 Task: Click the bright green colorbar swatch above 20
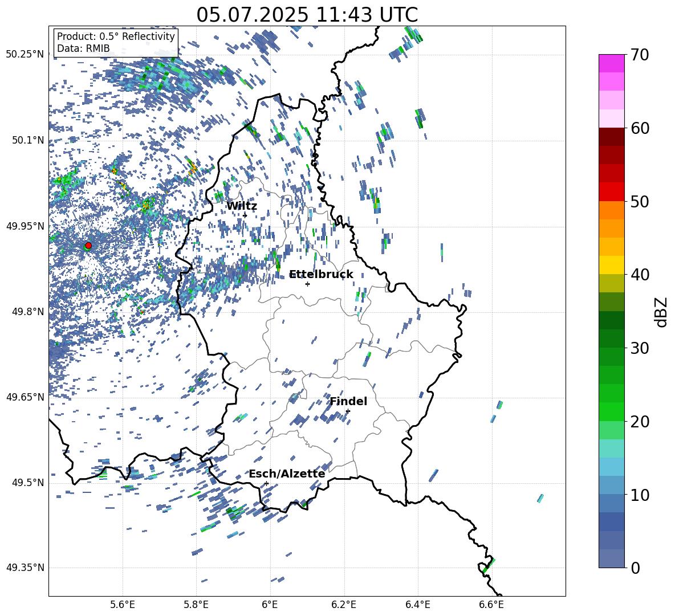[612, 411]
